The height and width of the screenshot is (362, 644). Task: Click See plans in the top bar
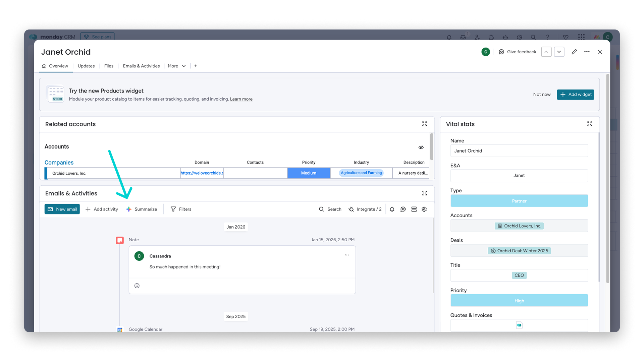pyautogui.click(x=98, y=37)
